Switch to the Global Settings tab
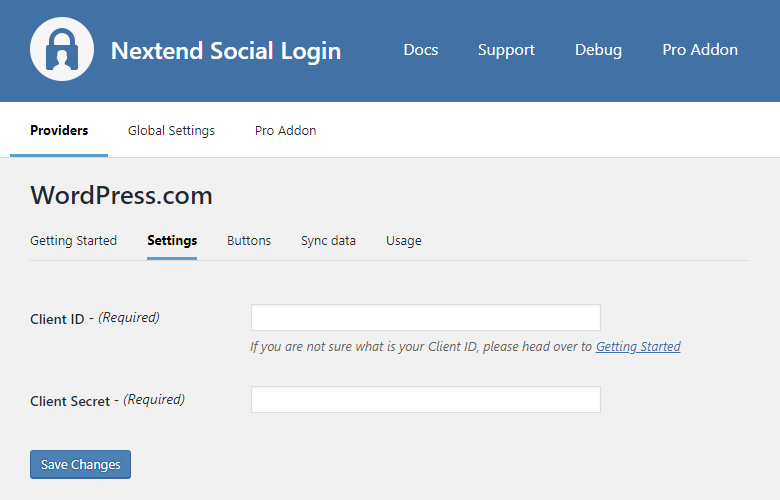 click(171, 131)
